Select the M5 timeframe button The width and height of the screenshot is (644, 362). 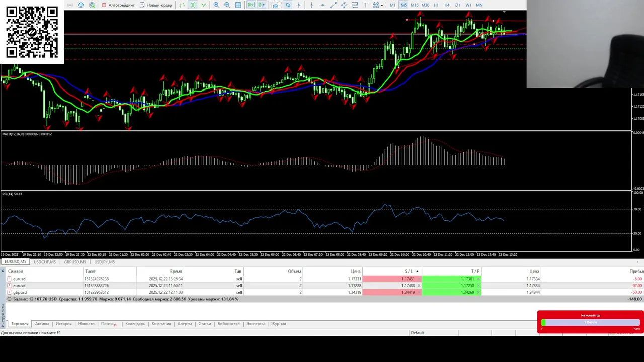click(404, 5)
